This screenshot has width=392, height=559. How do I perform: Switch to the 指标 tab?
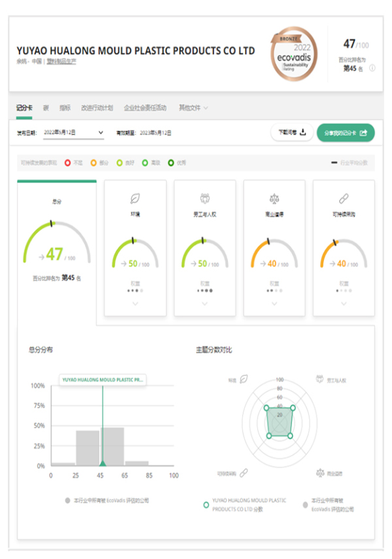pos(65,108)
